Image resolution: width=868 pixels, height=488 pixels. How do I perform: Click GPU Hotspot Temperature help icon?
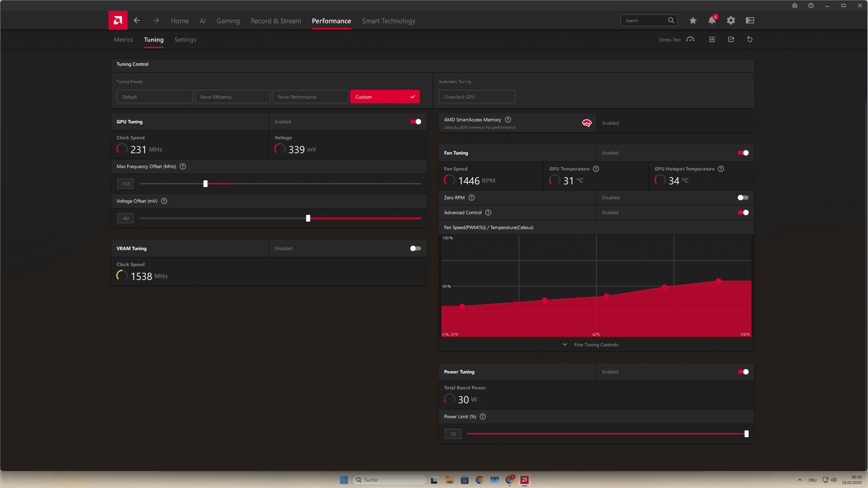click(x=721, y=169)
